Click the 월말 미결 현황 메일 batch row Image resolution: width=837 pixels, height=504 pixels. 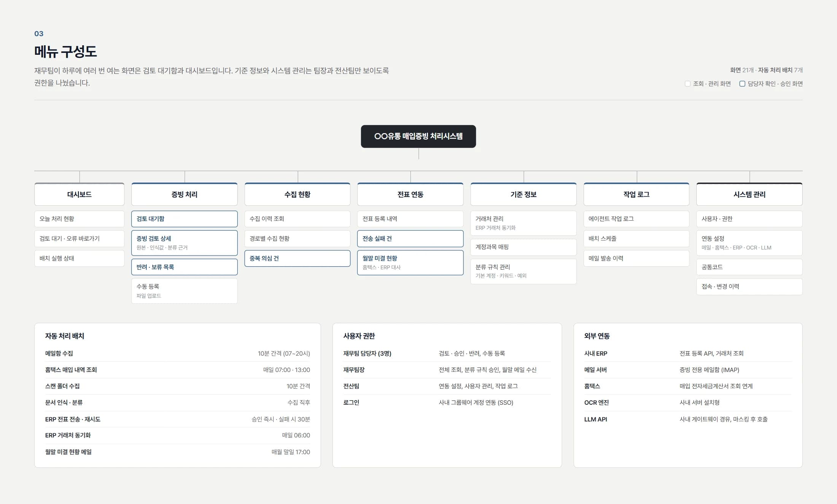click(x=178, y=452)
